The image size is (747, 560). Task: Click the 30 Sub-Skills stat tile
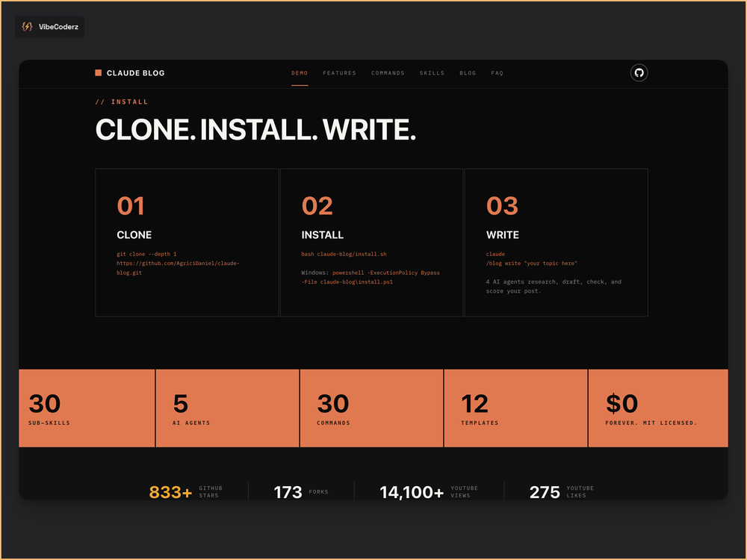(87, 408)
